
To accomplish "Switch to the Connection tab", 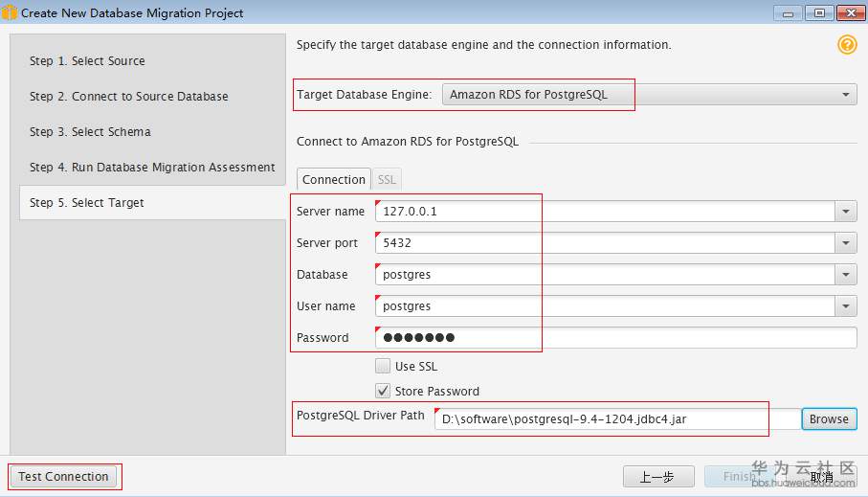I will [334, 179].
